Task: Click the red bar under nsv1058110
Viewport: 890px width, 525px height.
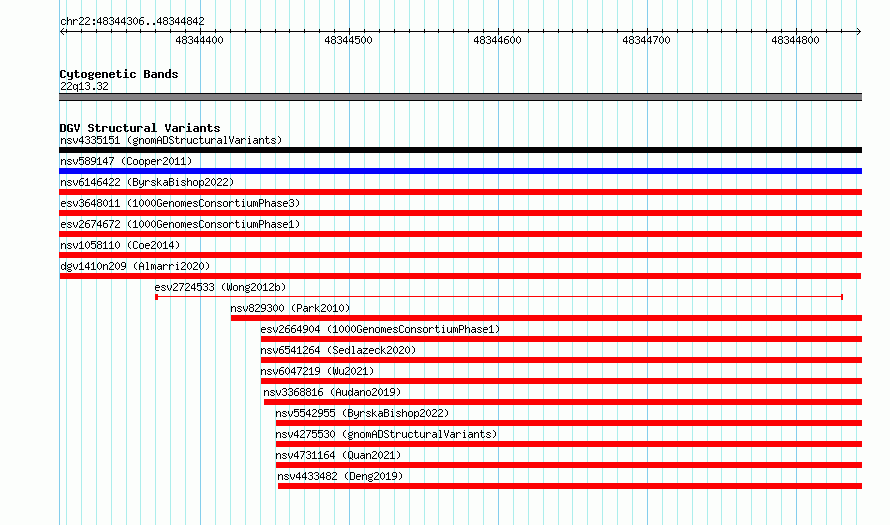Action: [460, 255]
